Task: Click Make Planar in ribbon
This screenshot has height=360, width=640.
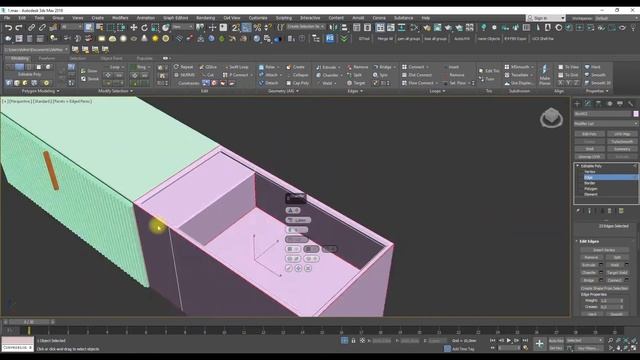Action: [544, 75]
